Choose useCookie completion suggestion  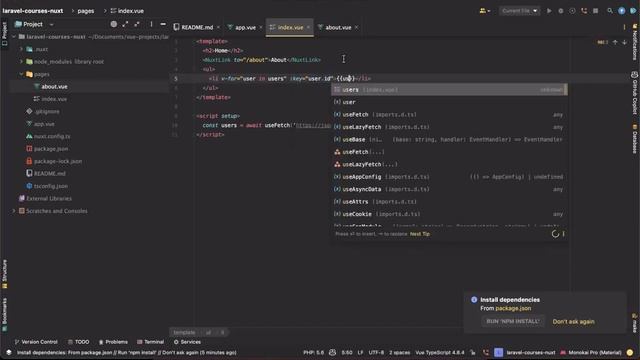pos(449,214)
